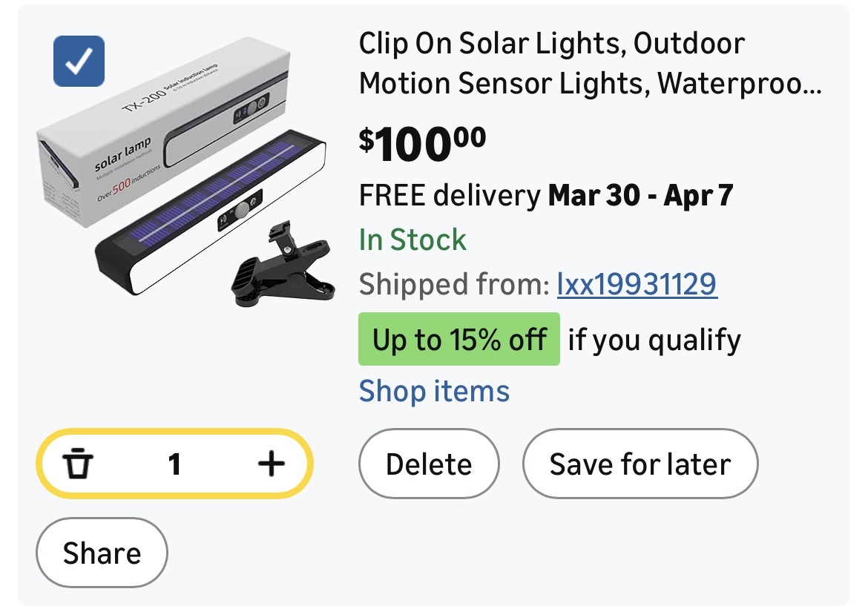Click the FREE delivery Mar 30 - Apr 7 text
The width and height of the screenshot is (868, 606).
(545, 195)
